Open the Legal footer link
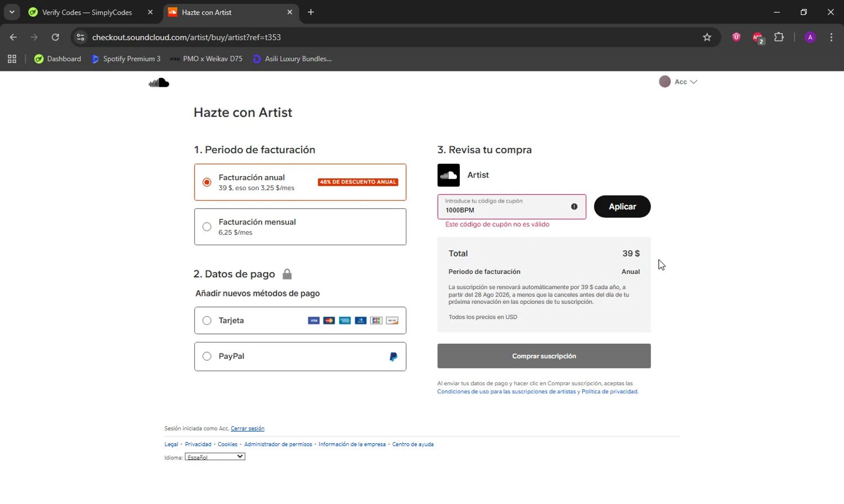 pyautogui.click(x=171, y=444)
